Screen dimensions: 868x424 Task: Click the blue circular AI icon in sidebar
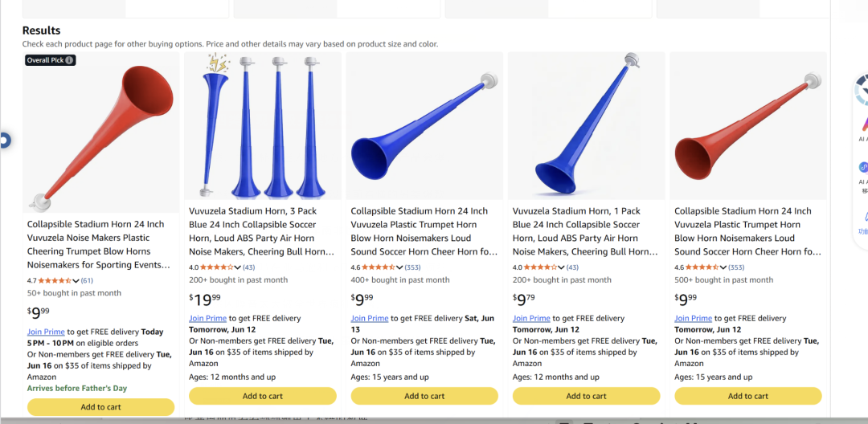tap(863, 167)
